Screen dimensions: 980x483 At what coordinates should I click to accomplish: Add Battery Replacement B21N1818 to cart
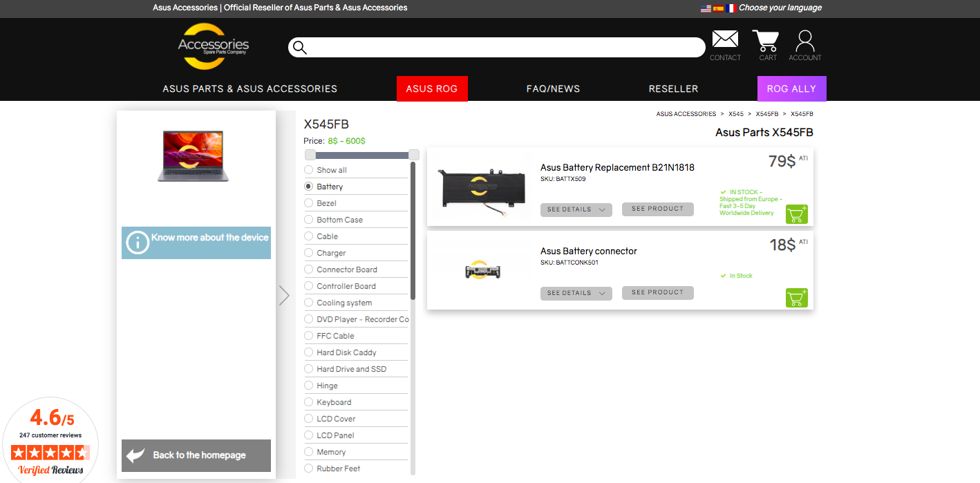click(x=796, y=214)
